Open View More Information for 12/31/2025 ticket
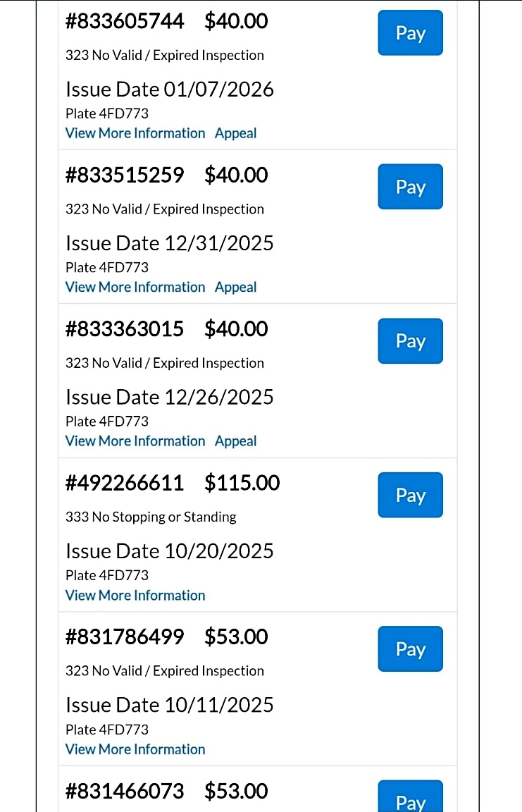This screenshot has width=522, height=812. 135,287
